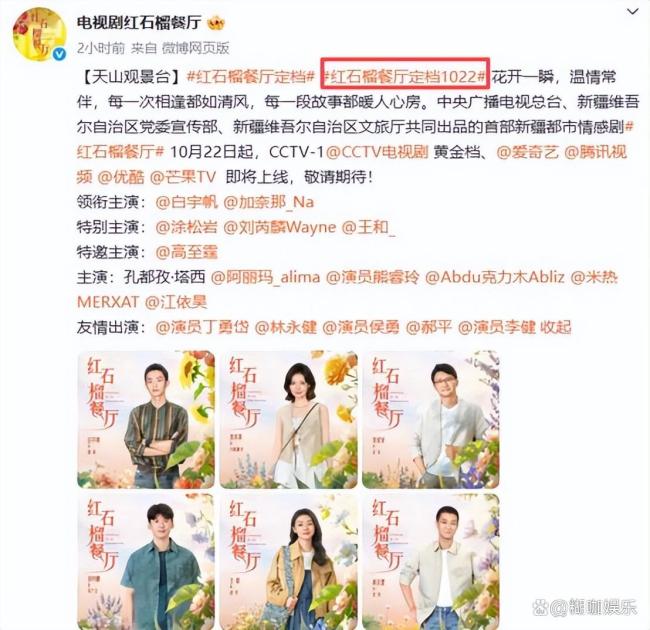Open the @刘芮麟Wayne mention
The height and width of the screenshot is (630, 650).
pyautogui.click(x=280, y=227)
